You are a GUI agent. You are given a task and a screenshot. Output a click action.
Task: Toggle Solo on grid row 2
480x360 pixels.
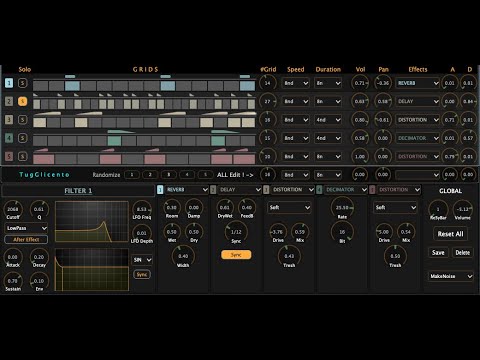click(22, 101)
